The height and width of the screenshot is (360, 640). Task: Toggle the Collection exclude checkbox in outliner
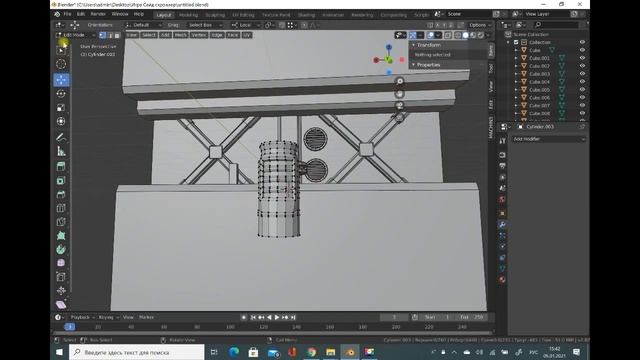pos(516,42)
